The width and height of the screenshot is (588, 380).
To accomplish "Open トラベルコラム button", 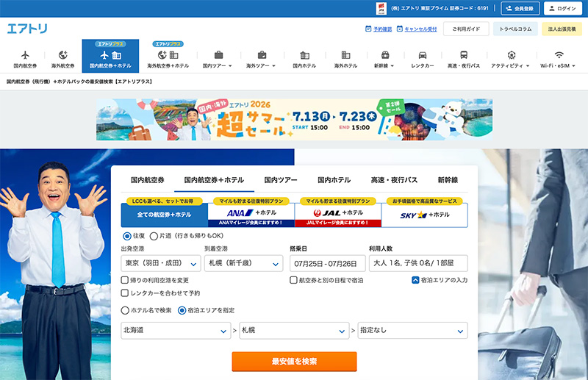I will tap(515, 29).
